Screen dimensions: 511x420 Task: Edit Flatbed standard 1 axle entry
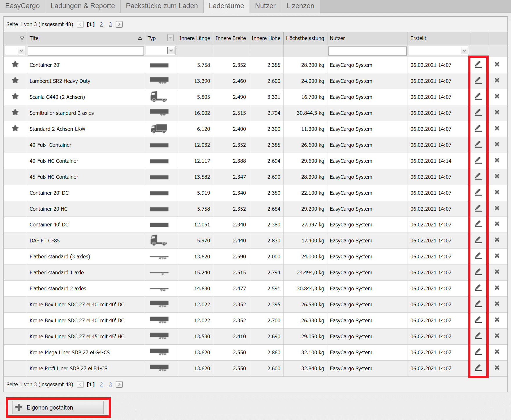(x=478, y=272)
